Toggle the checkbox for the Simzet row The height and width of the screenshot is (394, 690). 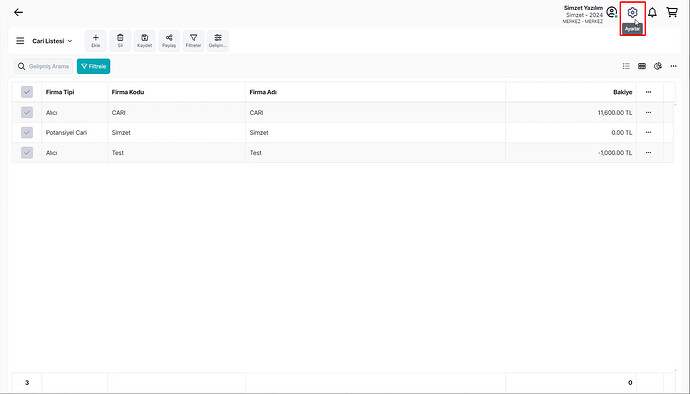(27, 133)
